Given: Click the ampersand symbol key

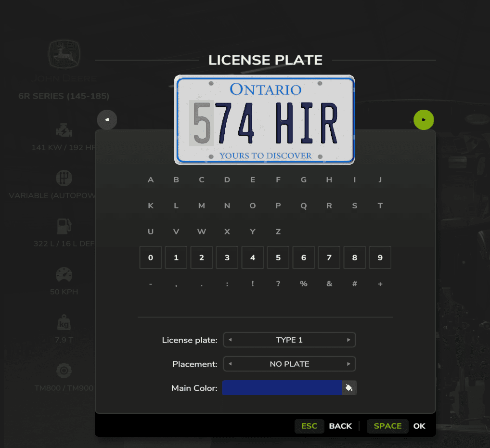Looking at the screenshot, I should [329, 284].
